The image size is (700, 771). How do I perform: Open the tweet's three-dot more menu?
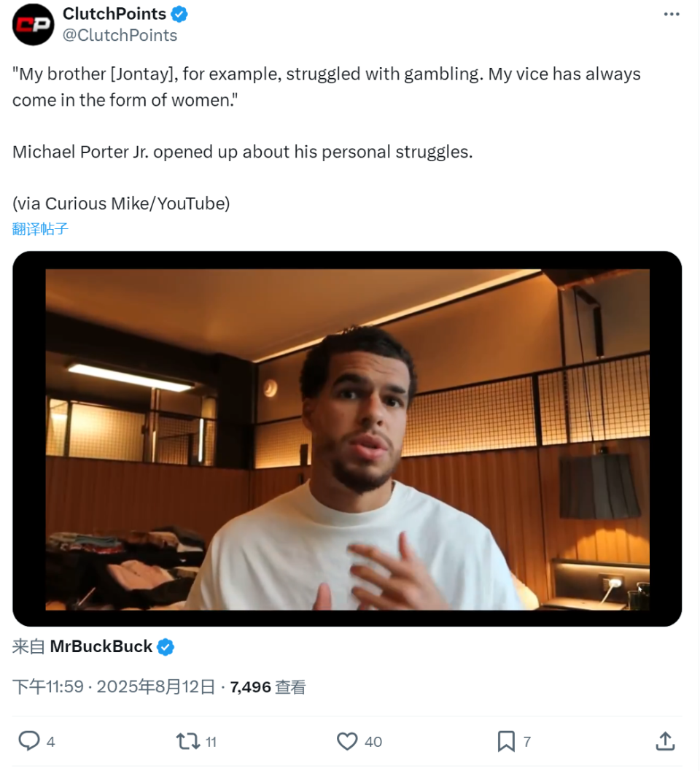point(672,13)
